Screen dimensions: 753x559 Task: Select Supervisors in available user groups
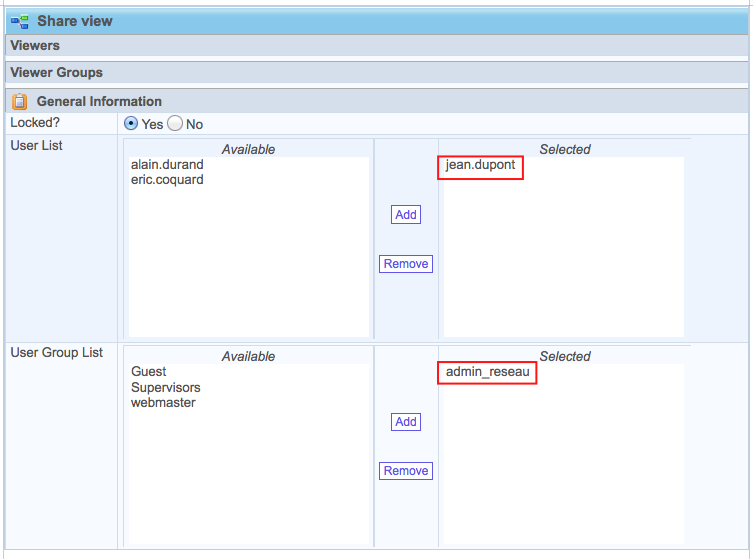click(x=165, y=387)
